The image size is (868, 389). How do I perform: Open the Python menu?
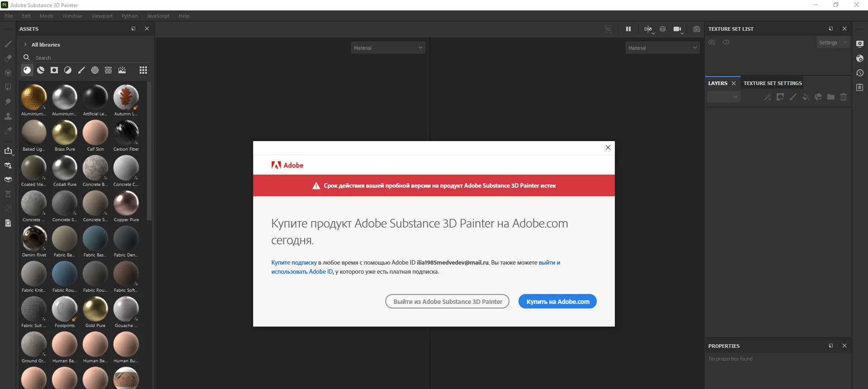coord(130,16)
